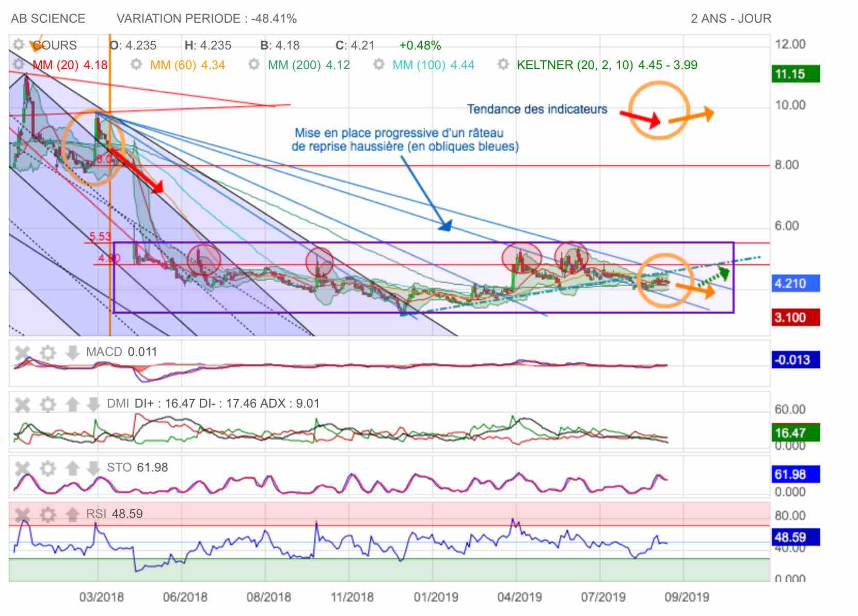
Task: Click the 03/2018 date on time axis
Action: coord(101,597)
